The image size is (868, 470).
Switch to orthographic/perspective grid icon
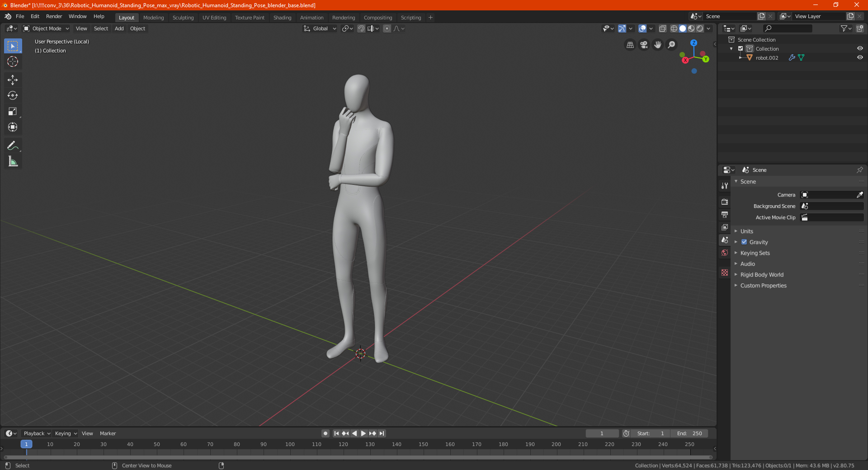tap(630, 45)
